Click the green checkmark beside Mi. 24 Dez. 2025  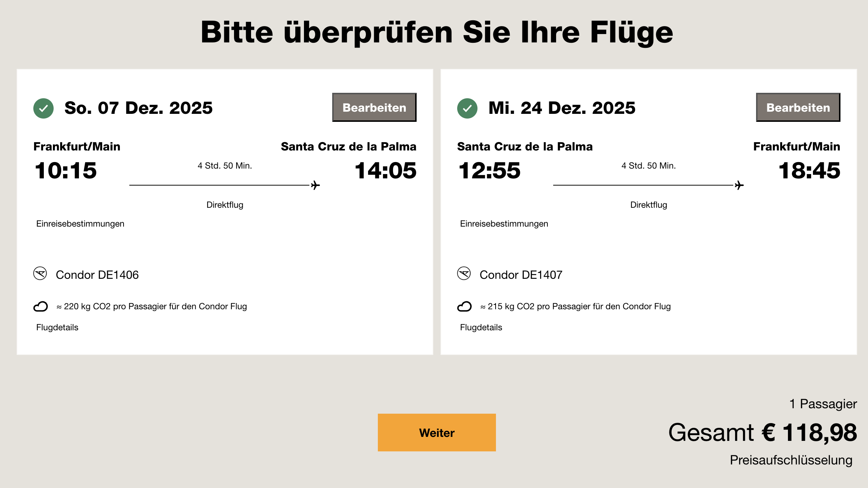[x=467, y=108]
